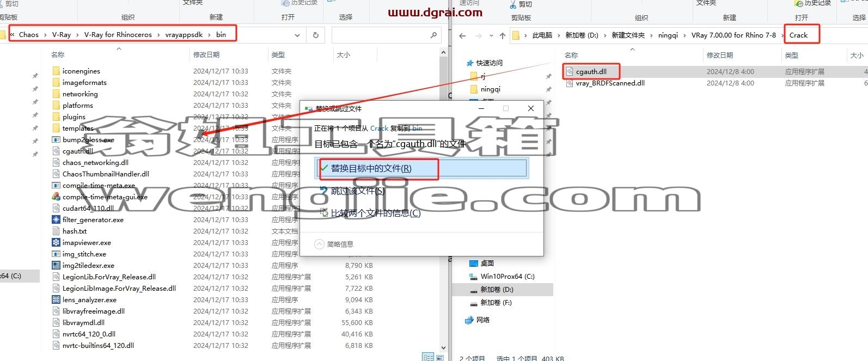The width and height of the screenshot is (868, 361).
Task: Open the networking folder
Action: tap(80, 94)
